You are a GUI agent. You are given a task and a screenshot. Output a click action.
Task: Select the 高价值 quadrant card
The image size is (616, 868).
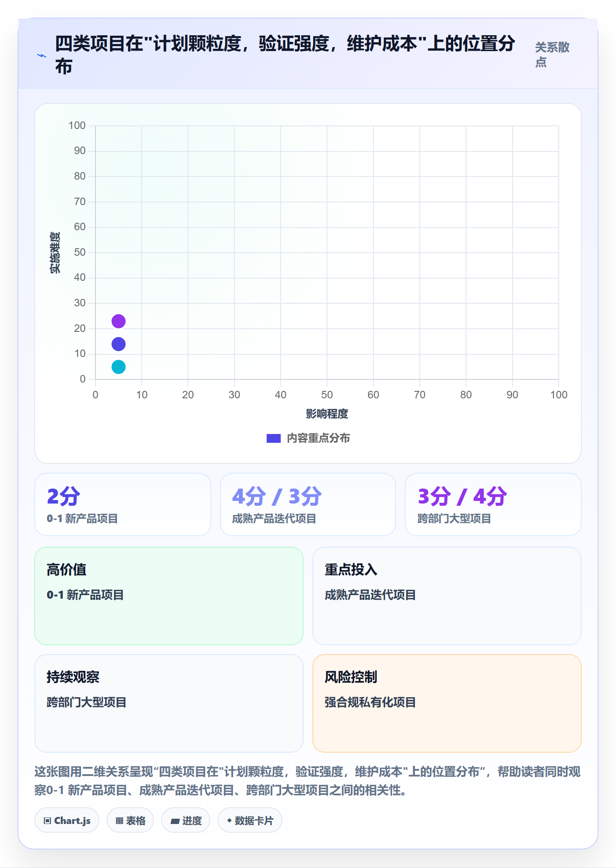click(x=169, y=596)
